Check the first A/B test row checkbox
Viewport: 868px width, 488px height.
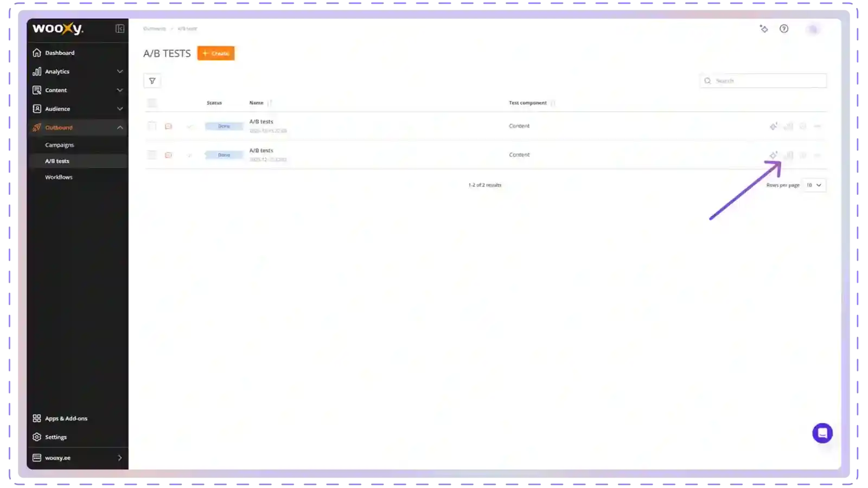coord(152,126)
